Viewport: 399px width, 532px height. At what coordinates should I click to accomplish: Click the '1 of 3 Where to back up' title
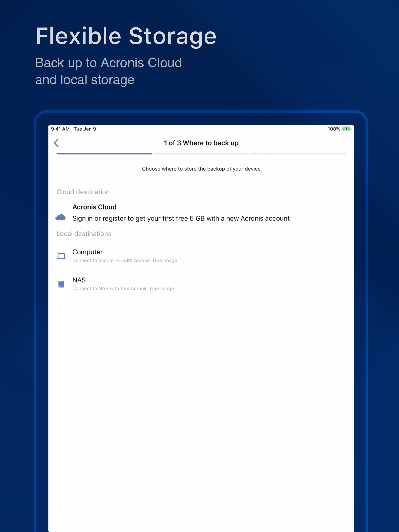pos(201,143)
